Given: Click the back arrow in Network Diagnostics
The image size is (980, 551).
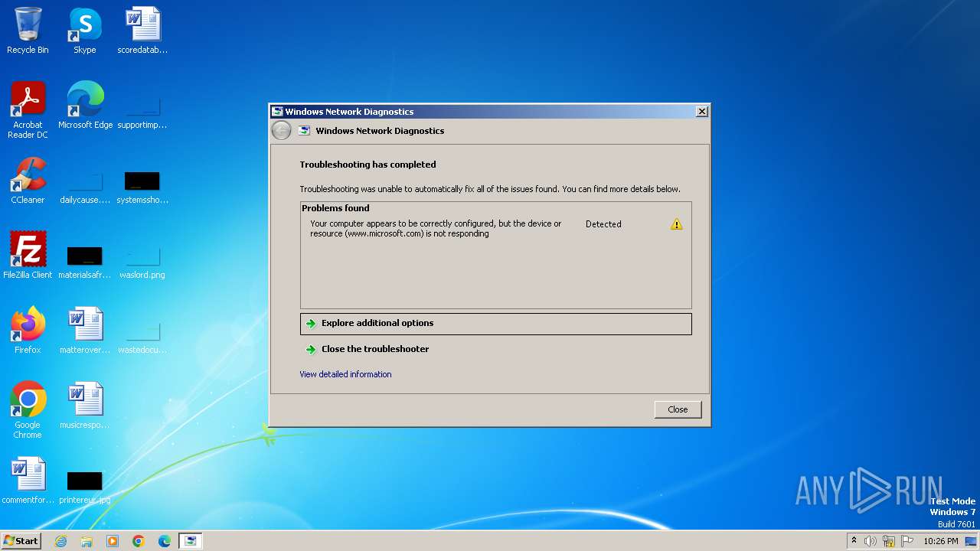Looking at the screenshot, I should (x=281, y=131).
